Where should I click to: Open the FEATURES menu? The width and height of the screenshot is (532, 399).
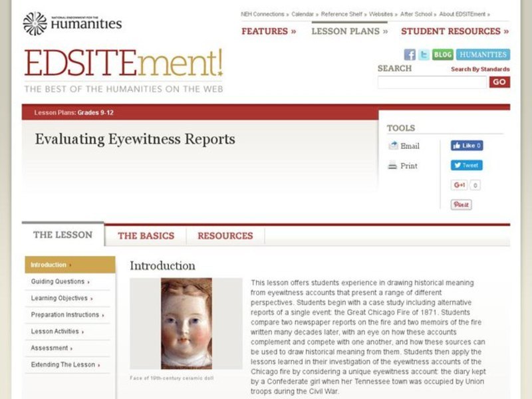(269, 31)
